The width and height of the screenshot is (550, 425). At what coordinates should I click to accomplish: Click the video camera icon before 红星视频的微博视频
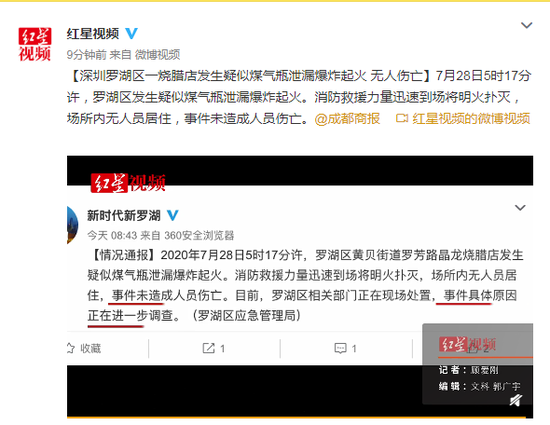tap(402, 119)
